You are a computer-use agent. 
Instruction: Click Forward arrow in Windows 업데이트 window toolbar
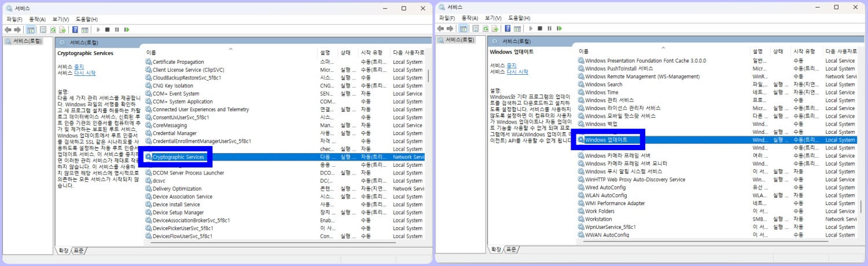tap(450, 28)
